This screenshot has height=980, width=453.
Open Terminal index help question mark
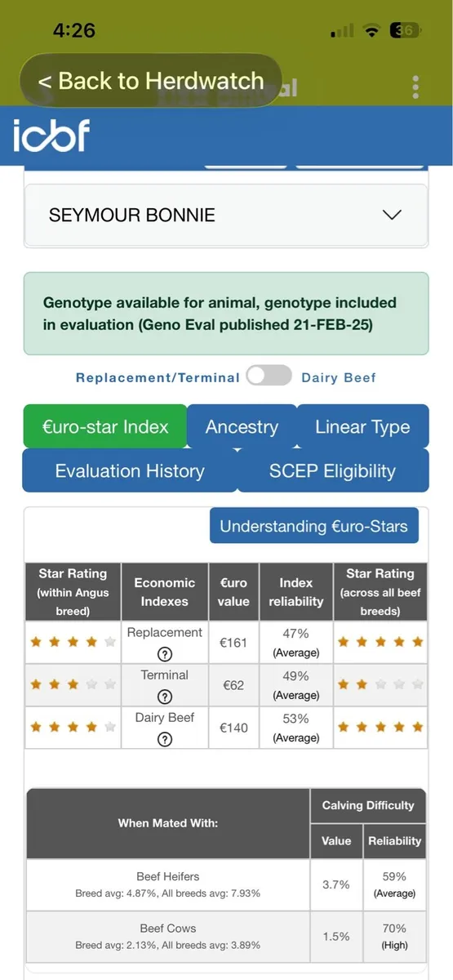click(165, 697)
